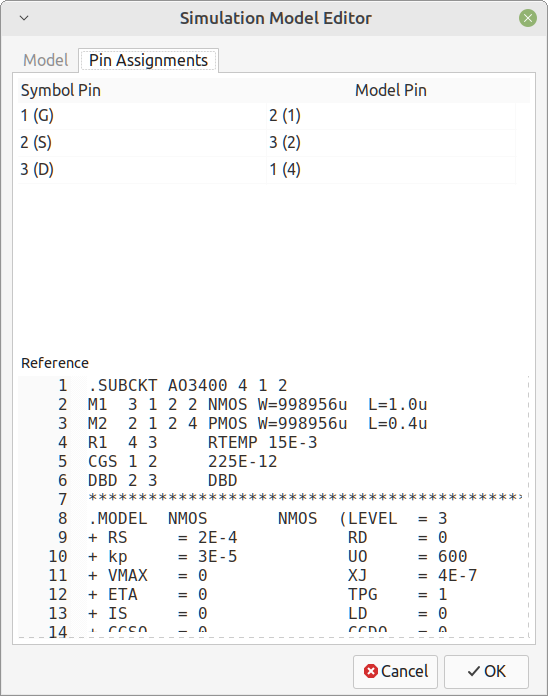Viewport: 548px width, 696px height.
Task: Click the checkmark icon on OK
Action: (x=473, y=671)
